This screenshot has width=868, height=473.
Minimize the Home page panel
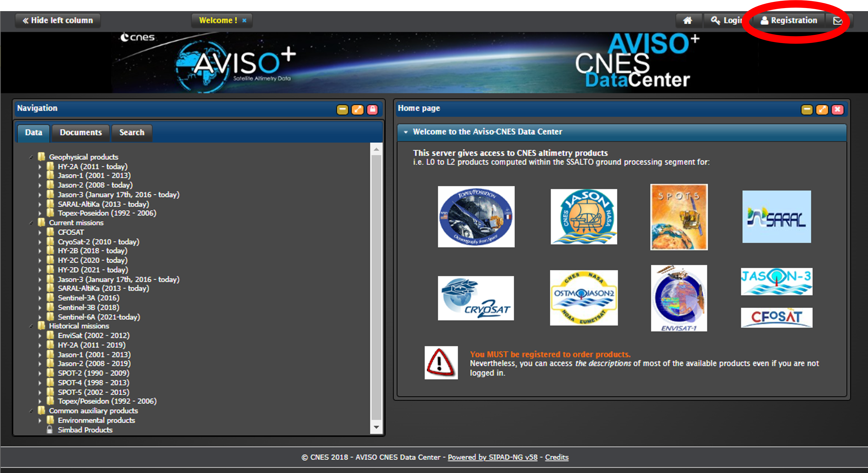[x=807, y=109]
